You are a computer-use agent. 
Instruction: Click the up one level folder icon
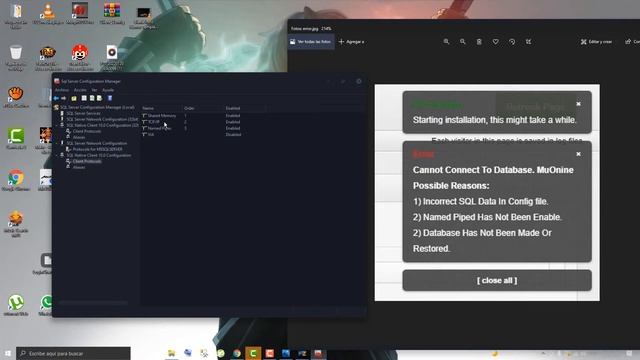(x=74, y=98)
